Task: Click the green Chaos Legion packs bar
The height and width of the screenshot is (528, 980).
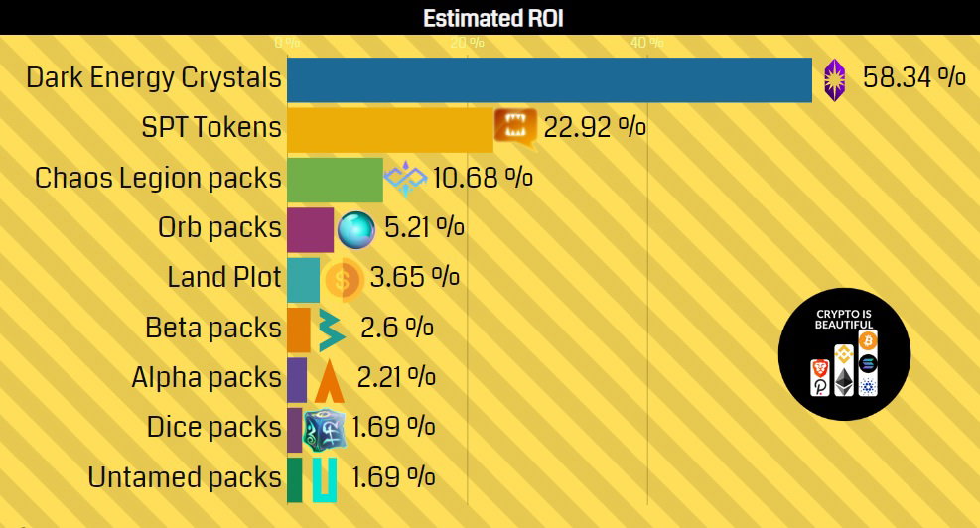Action: (x=335, y=180)
